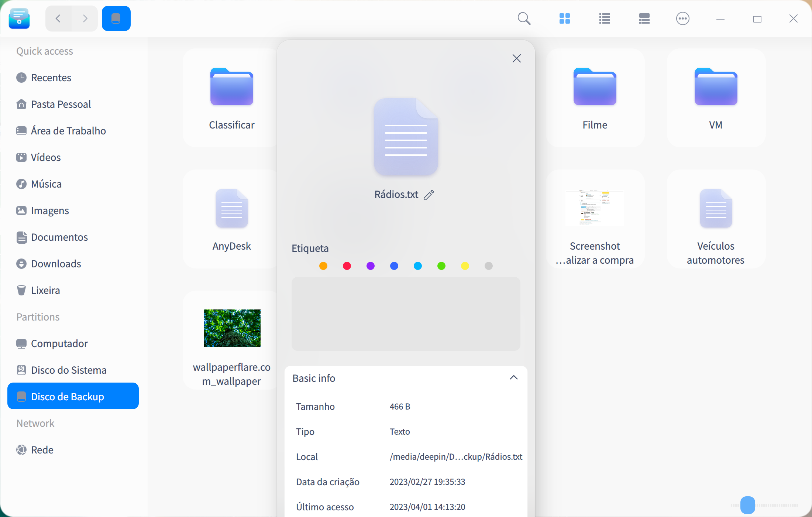Enable compact view mode

coord(644,18)
